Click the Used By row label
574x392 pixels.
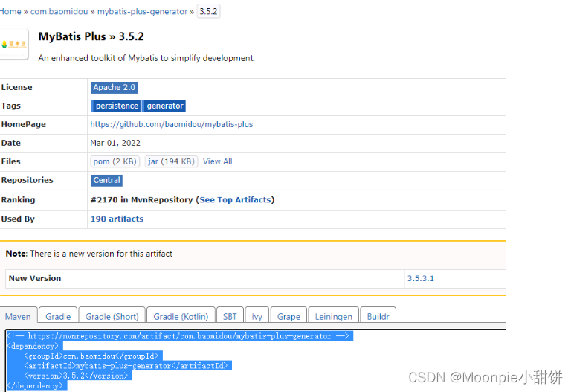point(18,219)
